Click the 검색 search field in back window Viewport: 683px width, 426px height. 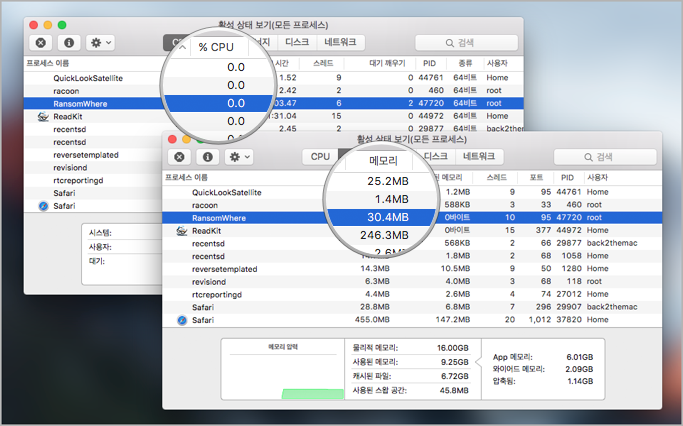[x=467, y=43]
